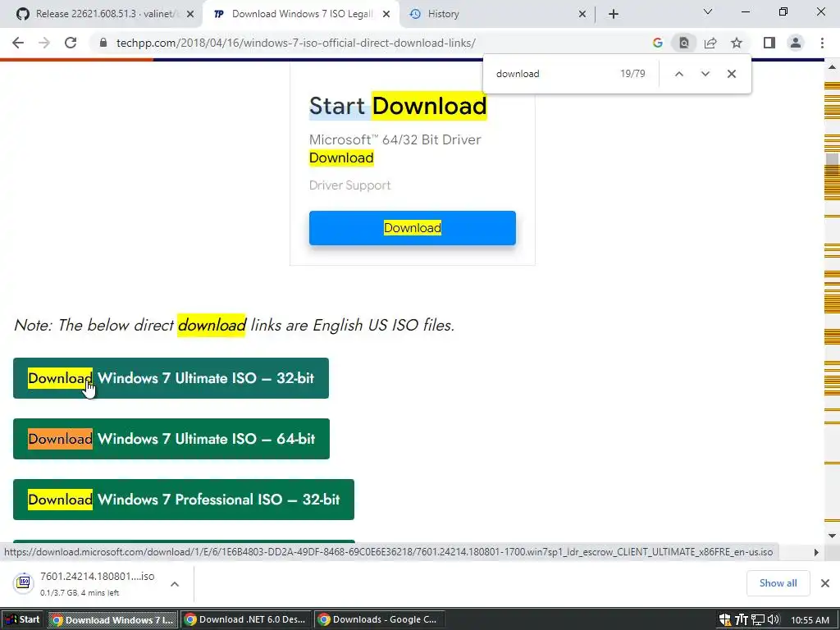Screen dimensions: 840x630
Task: Select Download Windows 7 taskbar window
Action: [112, 620]
